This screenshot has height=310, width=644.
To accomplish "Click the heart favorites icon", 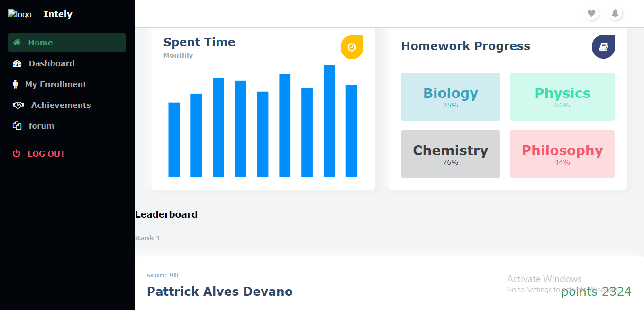I will click(x=591, y=13).
